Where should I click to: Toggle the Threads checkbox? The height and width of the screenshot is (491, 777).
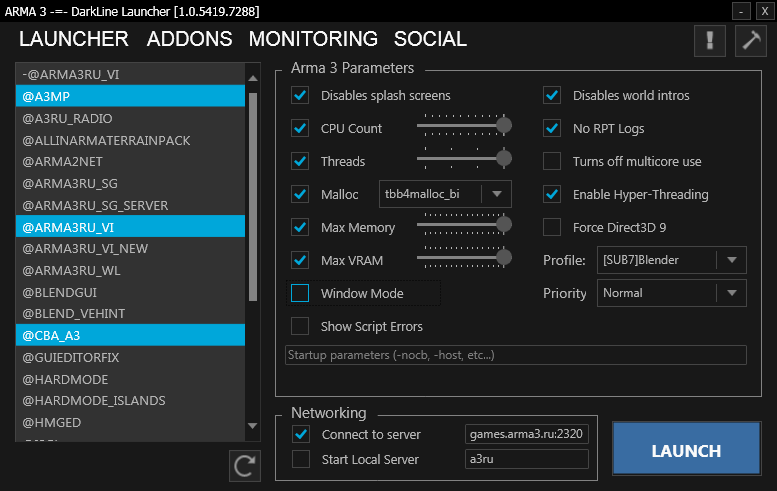coord(300,161)
